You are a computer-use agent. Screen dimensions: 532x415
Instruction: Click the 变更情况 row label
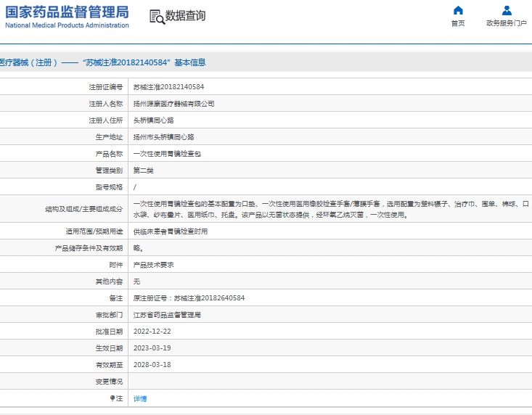point(110,382)
